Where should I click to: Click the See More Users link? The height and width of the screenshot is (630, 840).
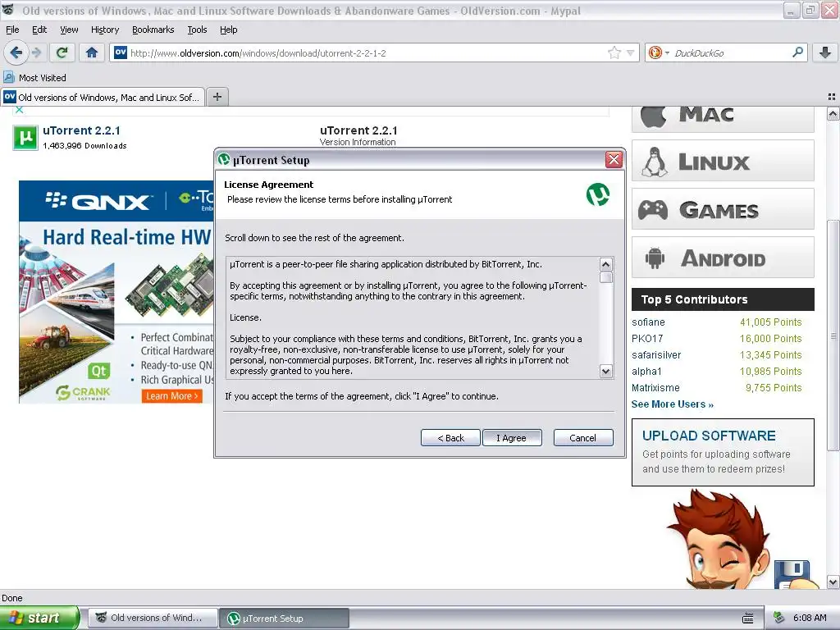[x=673, y=404]
